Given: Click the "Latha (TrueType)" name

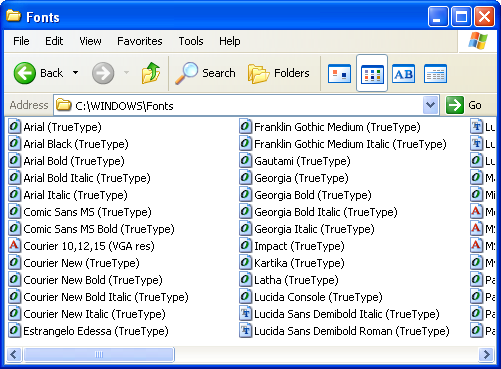Looking at the screenshot, I should tap(296, 280).
